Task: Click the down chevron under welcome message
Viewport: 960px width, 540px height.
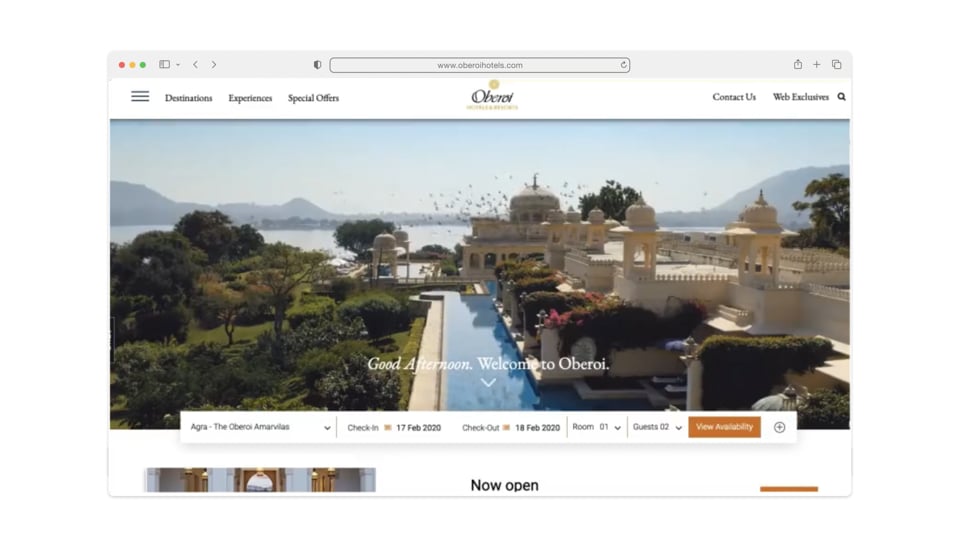Action: (488, 383)
